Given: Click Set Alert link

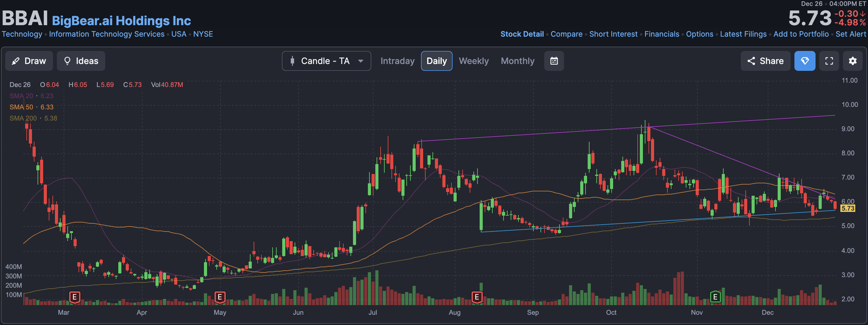Looking at the screenshot, I should pyautogui.click(x=851, y=34).
